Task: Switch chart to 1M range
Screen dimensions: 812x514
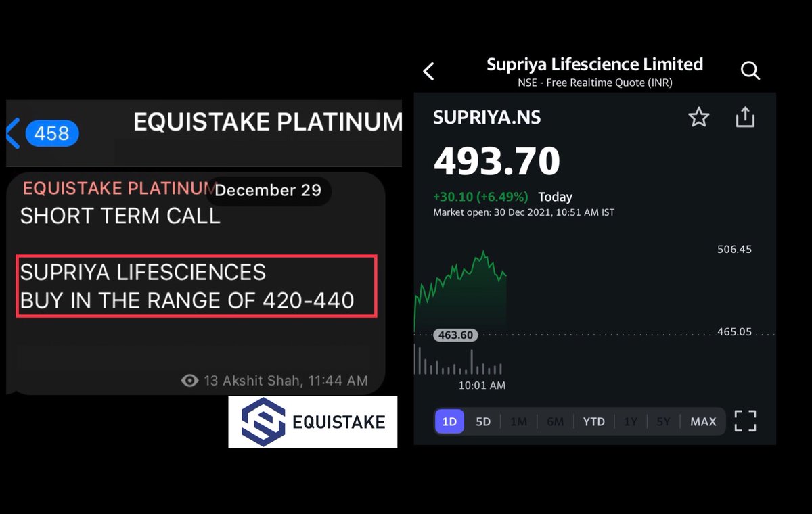Action: [518, 421]
